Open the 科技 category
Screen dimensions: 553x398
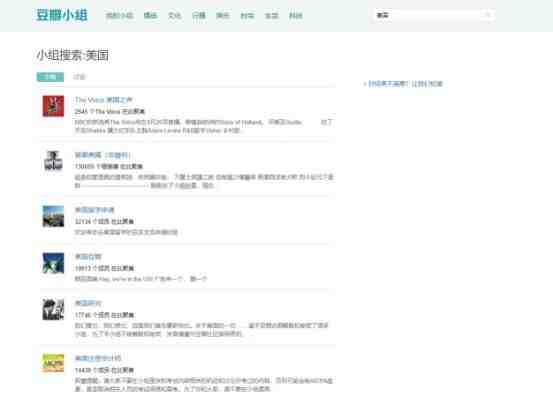click(296, 16)
